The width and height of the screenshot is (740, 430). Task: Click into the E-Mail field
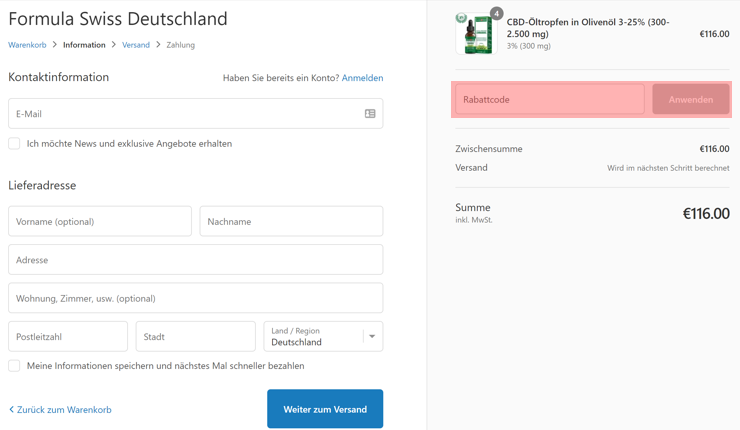185,114
